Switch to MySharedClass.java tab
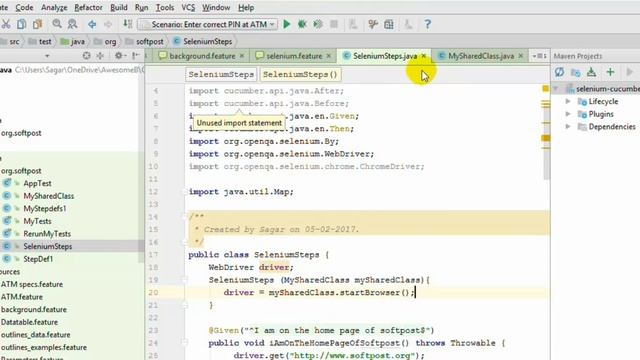 tap(480, 56)
